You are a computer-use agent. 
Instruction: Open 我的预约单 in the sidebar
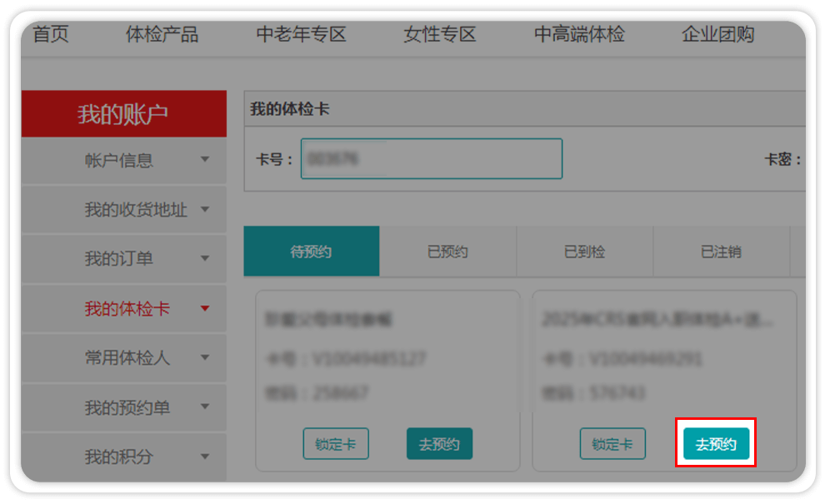coord(127,408)
